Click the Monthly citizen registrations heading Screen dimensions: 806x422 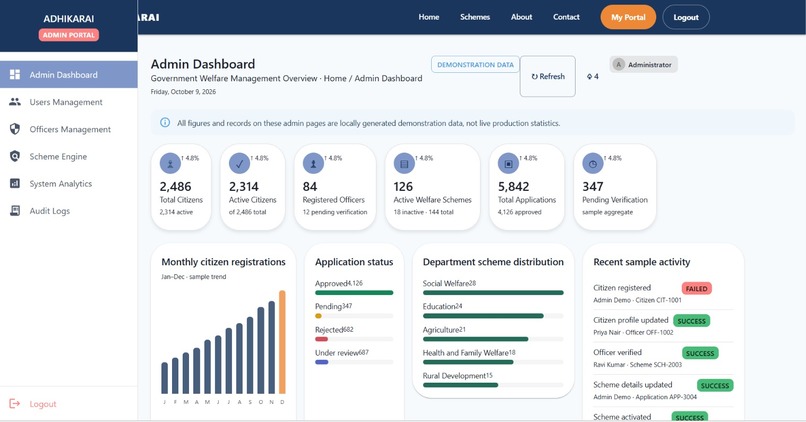pyautogui.click(x=224, y=262)
